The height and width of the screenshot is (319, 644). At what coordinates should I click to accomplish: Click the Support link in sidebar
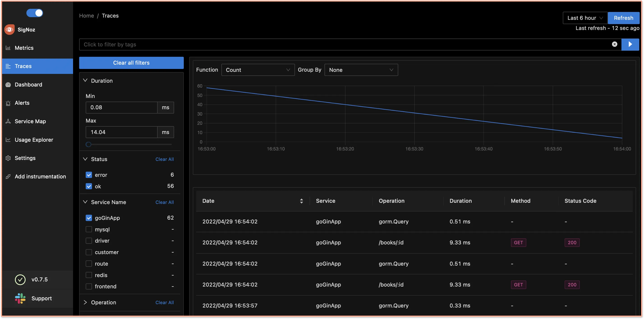pos(41,298)
